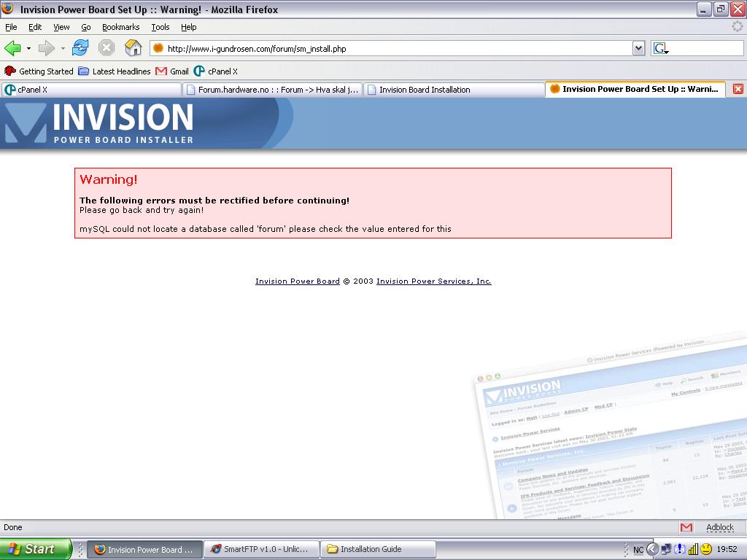This screenshot has height=560, width=747.
Task: Select the Invision Power Board taskbar button
Action: [145, 549]
